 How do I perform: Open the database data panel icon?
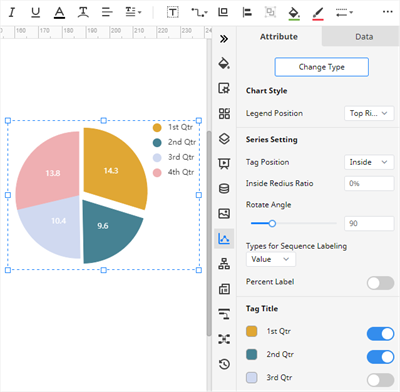pyautogui.click(x=224, y=188)
